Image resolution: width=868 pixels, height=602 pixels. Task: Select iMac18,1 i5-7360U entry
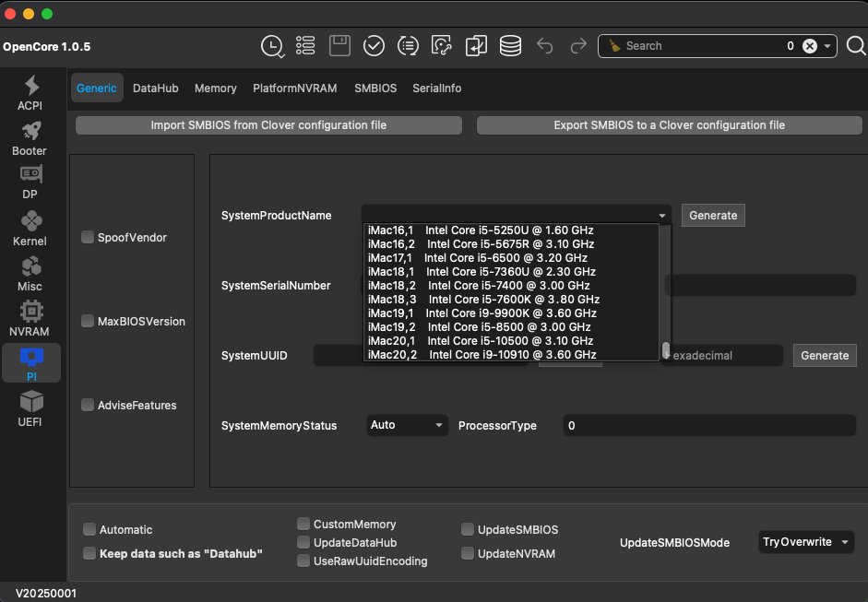[510, 272]
